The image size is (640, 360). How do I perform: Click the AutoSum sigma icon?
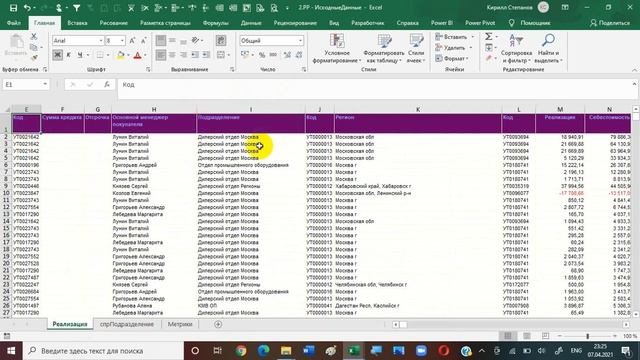pyautogui.click(x=489, y=37)
